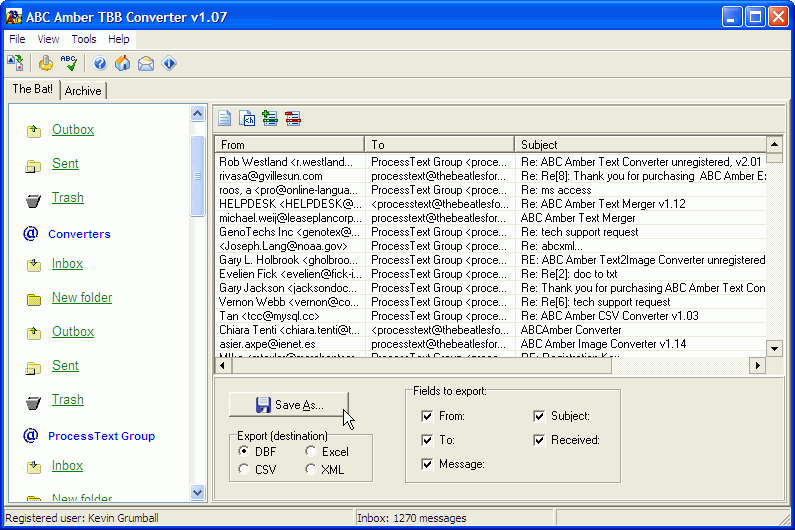Image resolution: width=795 pixels, height=530 pixels.
Task: Click the plain document icon above the message list
Action: click(x=224, y=118)
